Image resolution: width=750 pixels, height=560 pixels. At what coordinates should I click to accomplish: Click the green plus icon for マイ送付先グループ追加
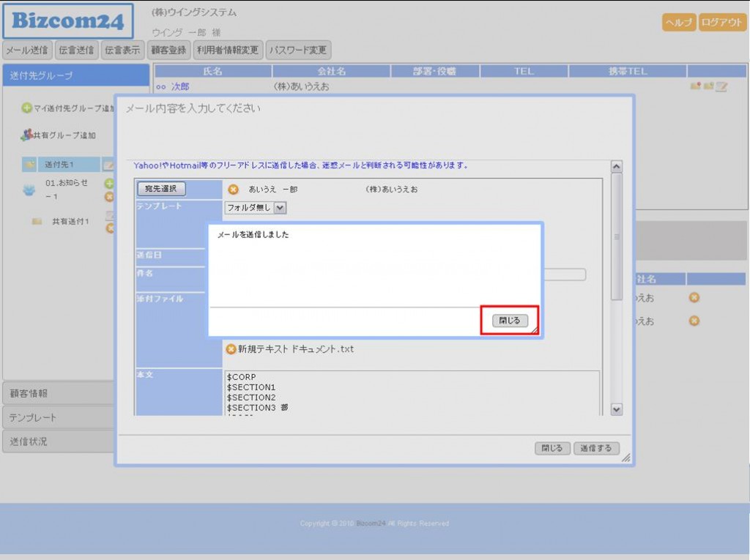coord(26,108)
